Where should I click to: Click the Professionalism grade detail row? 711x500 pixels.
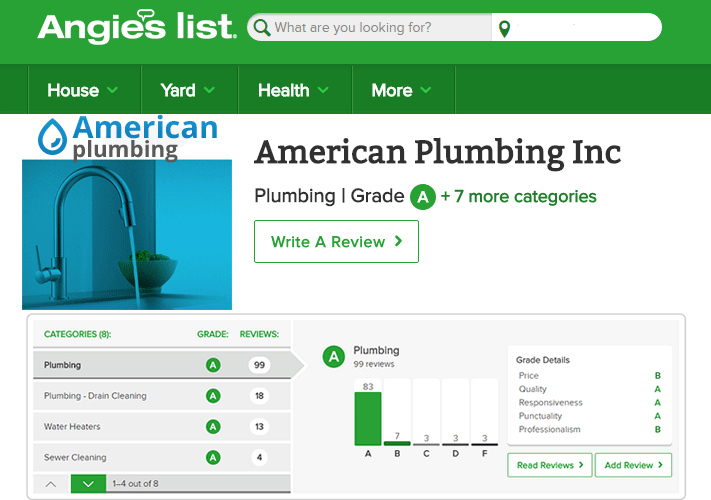pos(589,429)
